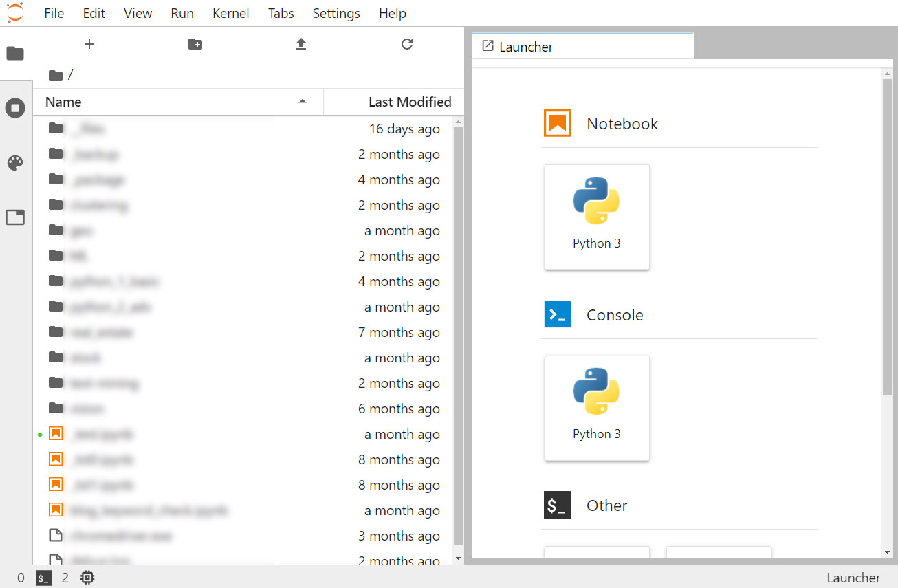
Task: Click the 'Notebook' section heading
Action: tap(622, 124)
